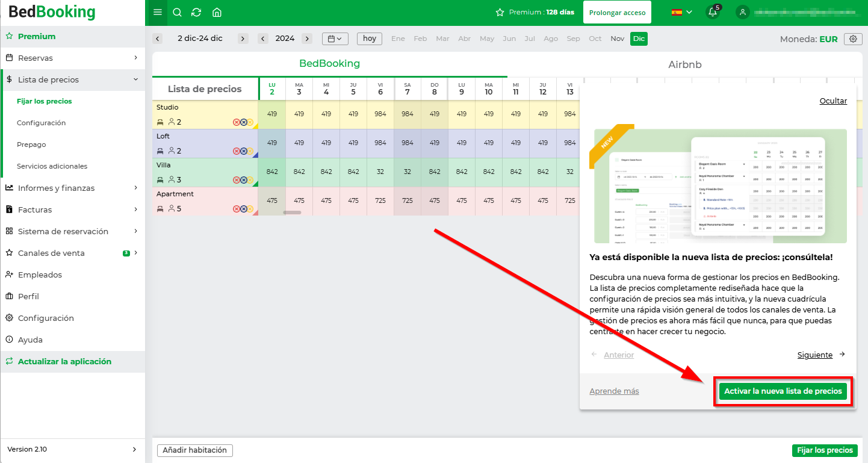Click Prolongar acceso button
The width and height of the screenshot is (868, 463).
point(617,12)
